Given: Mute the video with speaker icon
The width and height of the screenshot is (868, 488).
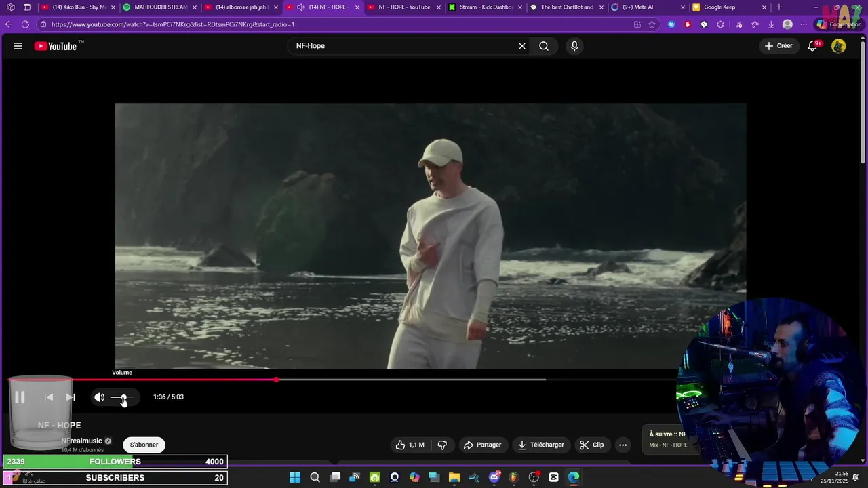Looking at the screenshot, I should (100, 397).
